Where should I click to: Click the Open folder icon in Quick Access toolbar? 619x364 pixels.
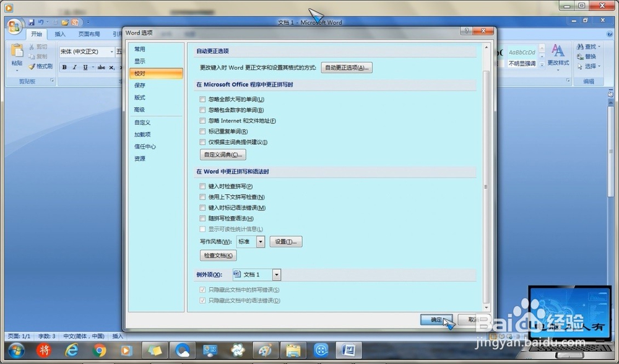pos(65,22)
